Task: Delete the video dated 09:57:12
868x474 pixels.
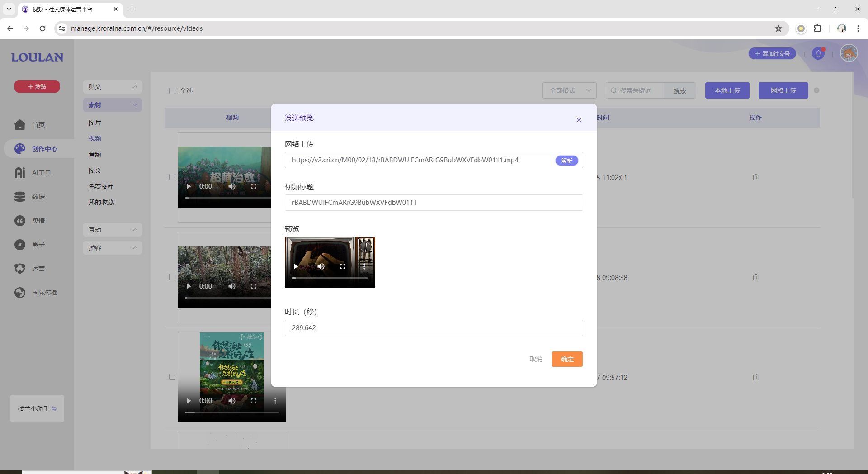Action: point(755,377)
